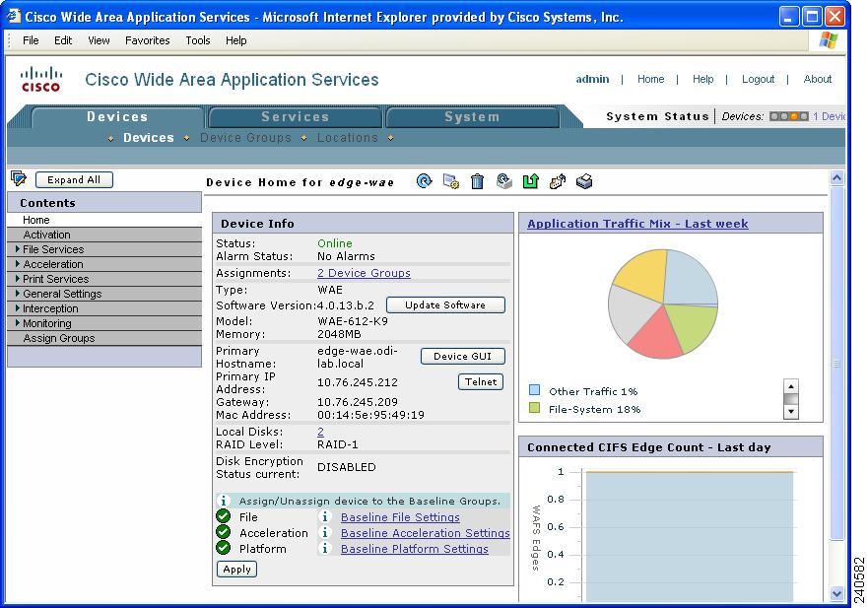Open the File menu
Screen dimensions: 868x608
pyautogui.click(x=31, y=40)
